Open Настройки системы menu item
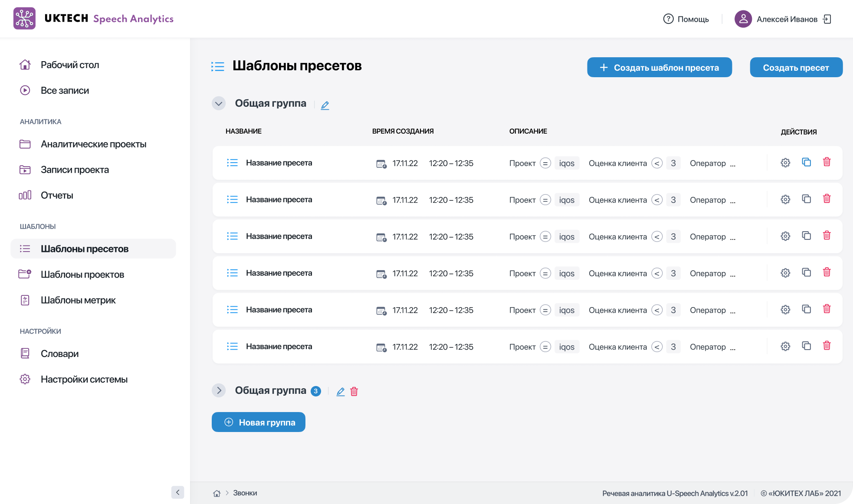Viewport: 853px width, 504px height. click(84, 380)
